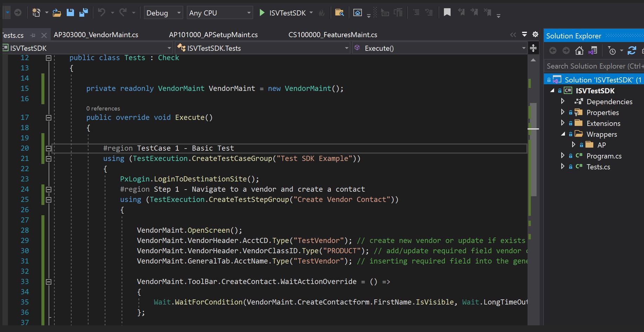Screen dimensions: 644x332
Task: Click the Previous Bookmark icon
Action: pos(461,13)
